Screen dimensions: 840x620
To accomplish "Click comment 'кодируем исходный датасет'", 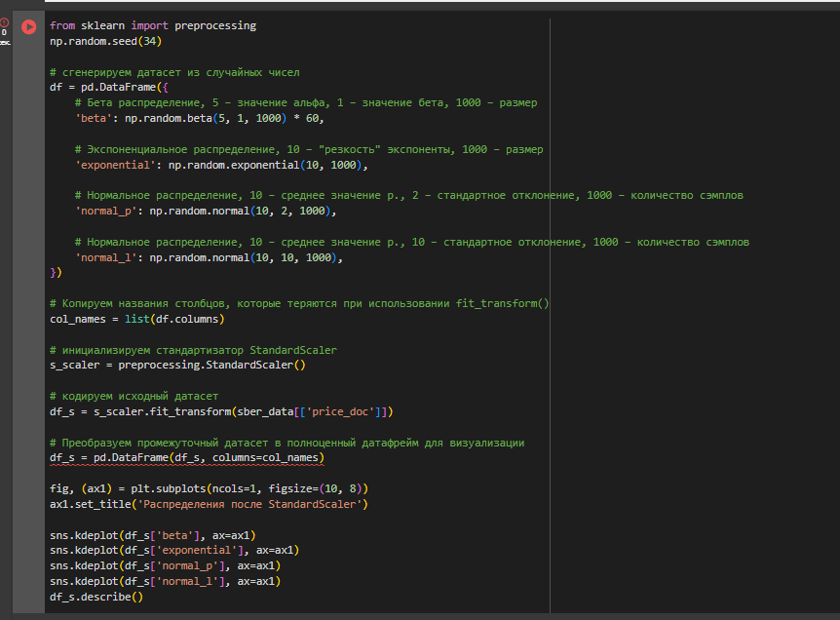I will pyautogui.click(x=134, y=397).
